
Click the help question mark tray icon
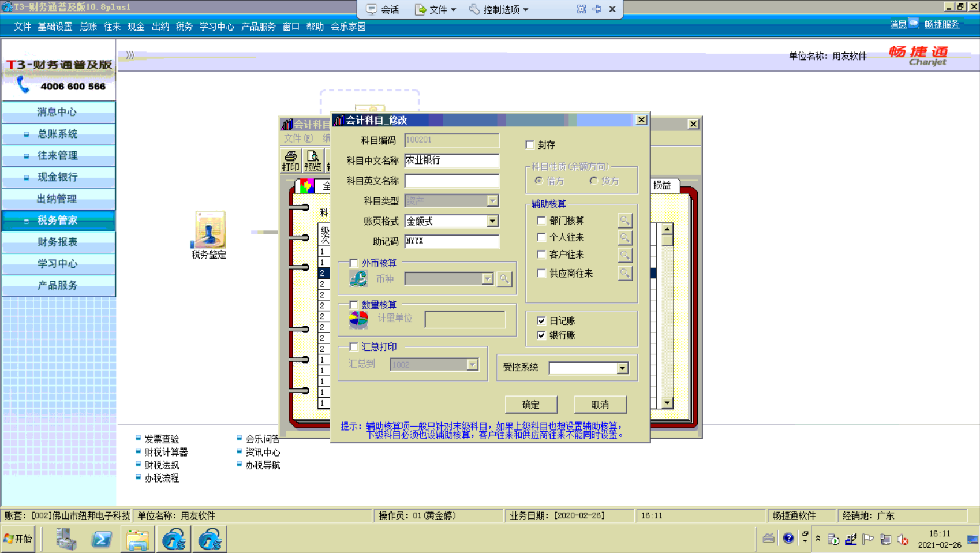click(788, 539)
